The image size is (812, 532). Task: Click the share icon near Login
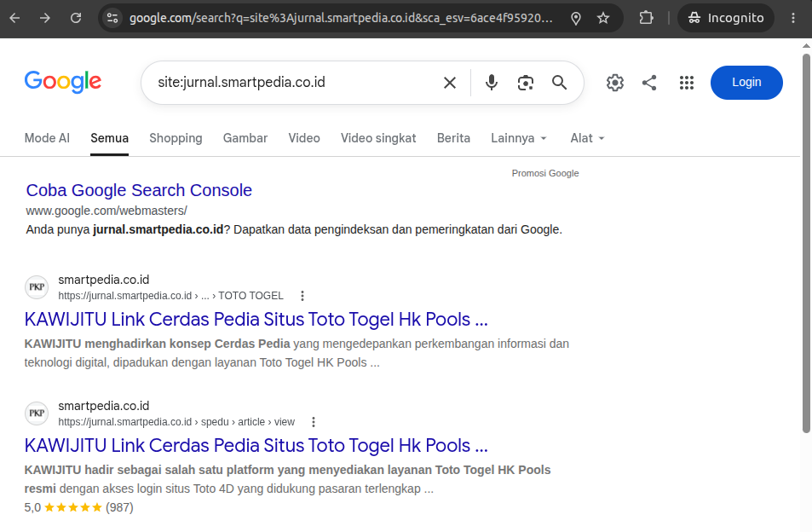(649, 83)
